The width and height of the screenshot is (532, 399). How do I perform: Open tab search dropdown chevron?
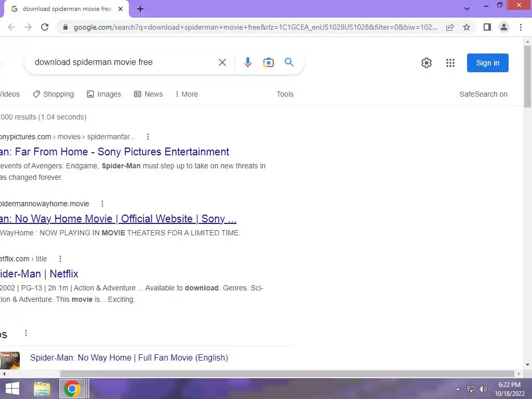tap(467, 9)
